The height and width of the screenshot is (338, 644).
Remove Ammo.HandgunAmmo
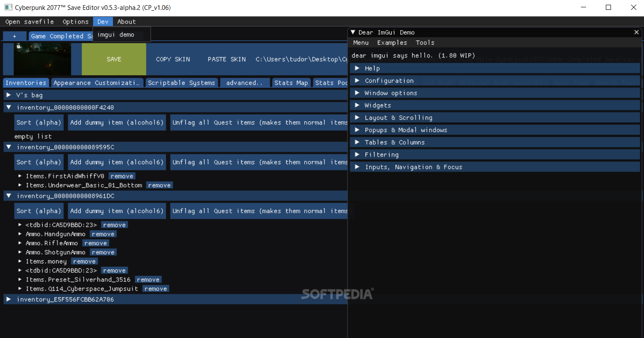103,234
